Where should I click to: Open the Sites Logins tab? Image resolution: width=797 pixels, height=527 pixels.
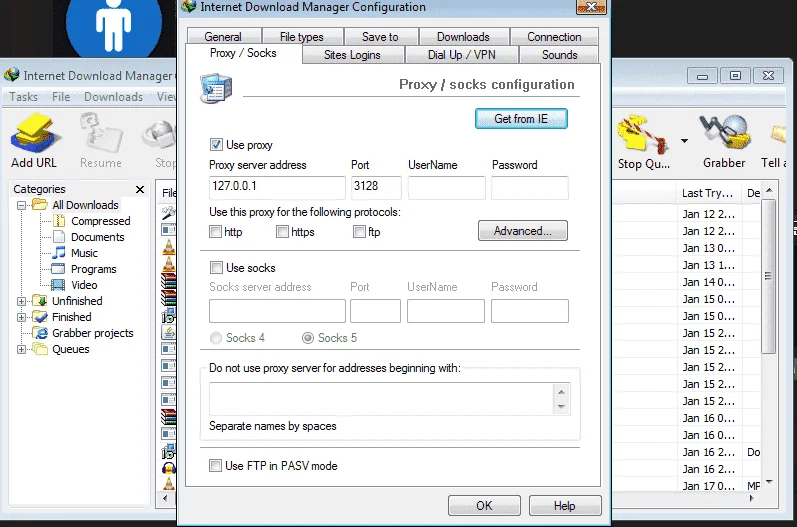(x=352, y=55)
